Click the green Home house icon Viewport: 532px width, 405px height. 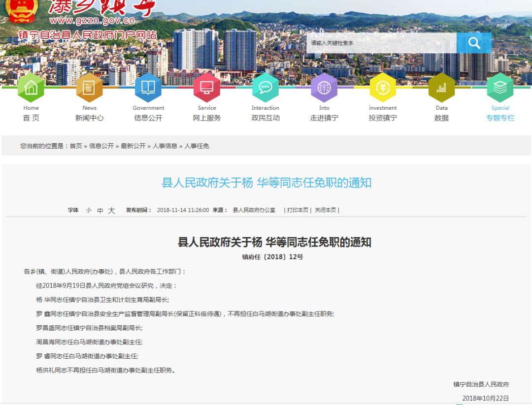point(31,88)
